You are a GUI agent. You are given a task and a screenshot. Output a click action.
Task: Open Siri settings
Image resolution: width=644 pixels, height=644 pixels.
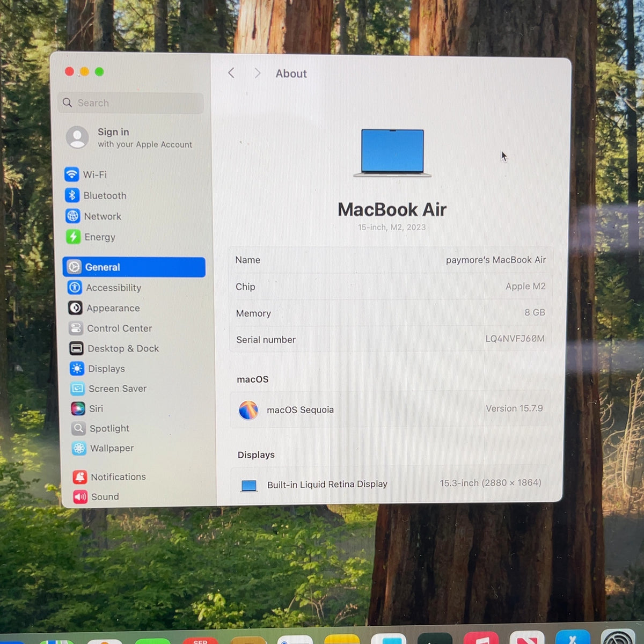pyautogui.click(x=87, y=408)
